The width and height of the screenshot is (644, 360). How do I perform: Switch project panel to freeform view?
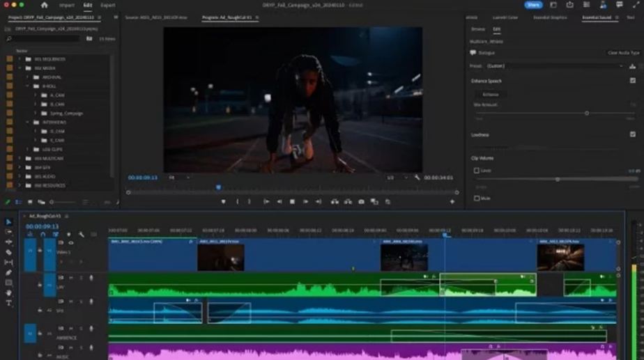pyautogui.click(x=42, y=202)
